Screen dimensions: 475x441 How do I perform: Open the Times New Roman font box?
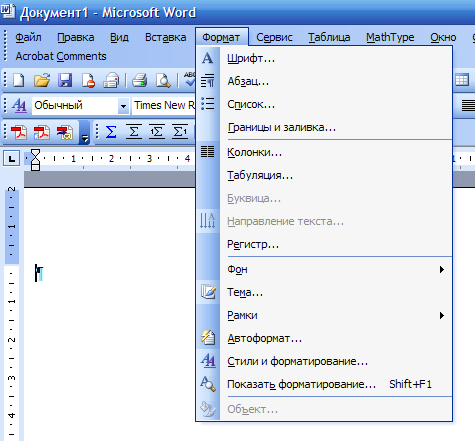[x=164, y=106]
